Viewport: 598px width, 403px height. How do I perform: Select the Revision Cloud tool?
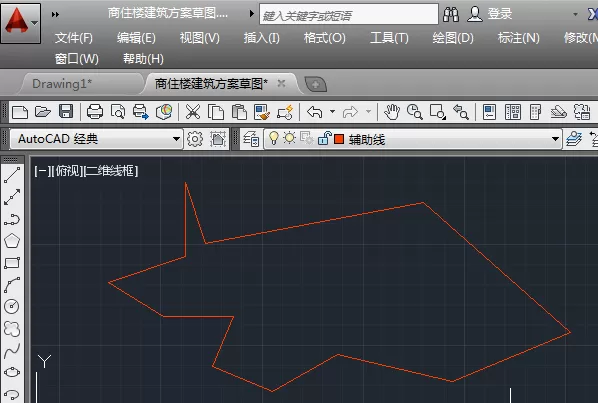click(x=12, y=329)
